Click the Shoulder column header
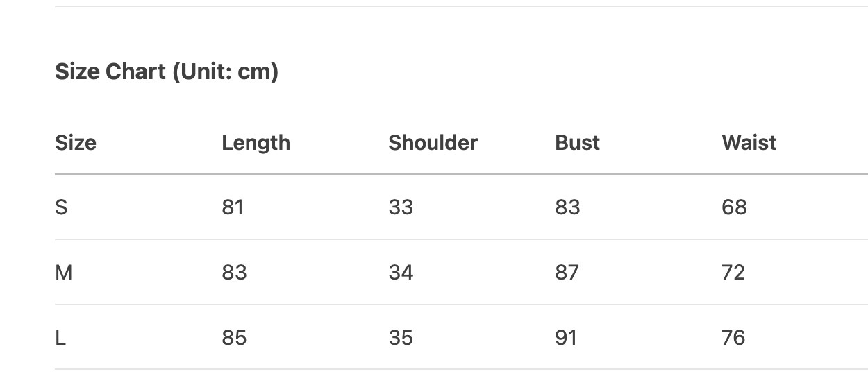The width and height of the screenshot is (868, 376). (433, 143)
